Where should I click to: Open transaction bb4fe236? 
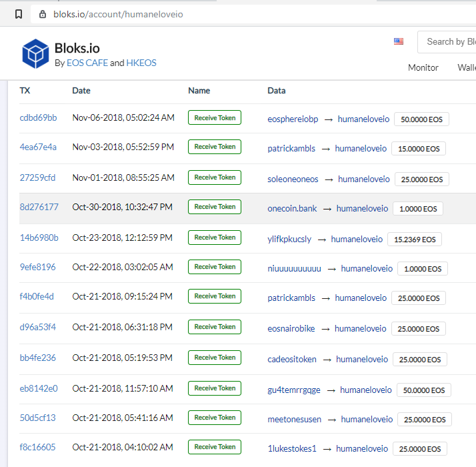point(37,358)
